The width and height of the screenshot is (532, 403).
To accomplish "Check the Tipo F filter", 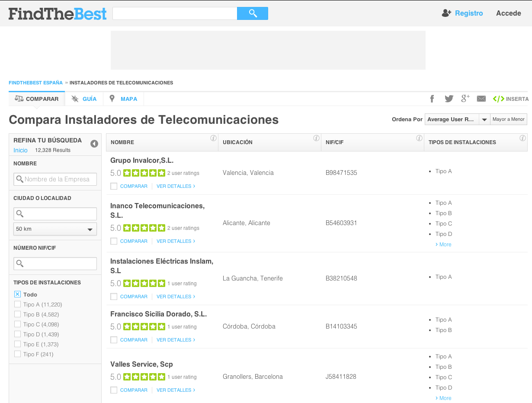I will [x=17, y=354].
